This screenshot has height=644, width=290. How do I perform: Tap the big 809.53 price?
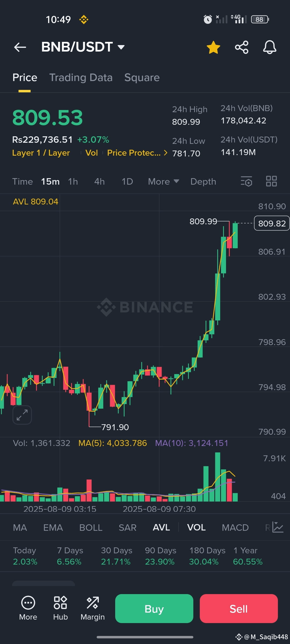[48, 118]
